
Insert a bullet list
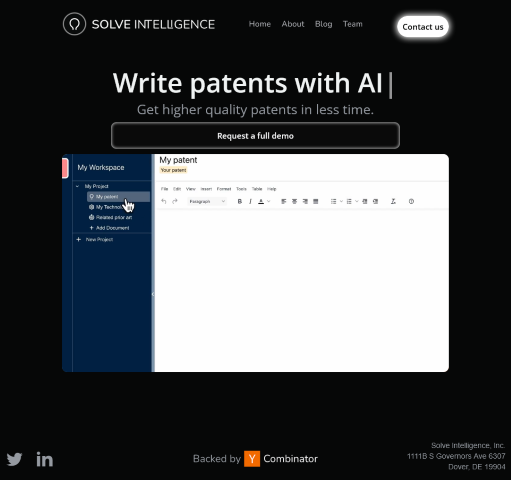333,201
